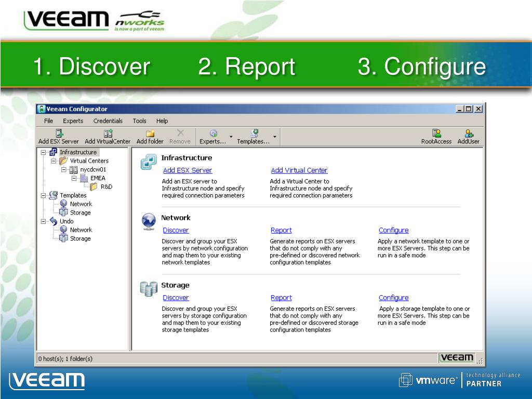Image resolution: width=532 pixels, height=399 pixels.
Task: Click the Network Discover link
Action: point(176,230)
